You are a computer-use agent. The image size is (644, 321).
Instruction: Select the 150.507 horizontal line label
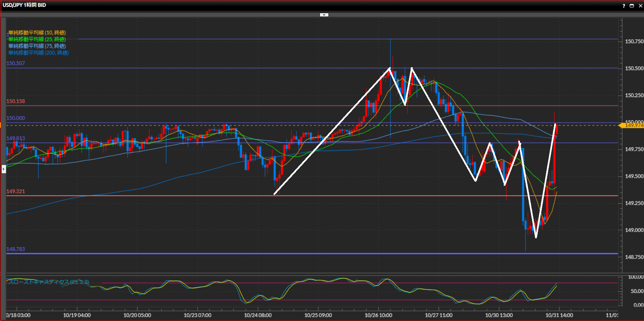point(16,63)
